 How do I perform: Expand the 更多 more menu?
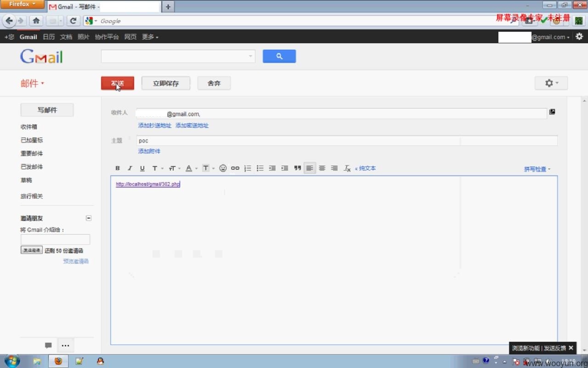(150, 37)
